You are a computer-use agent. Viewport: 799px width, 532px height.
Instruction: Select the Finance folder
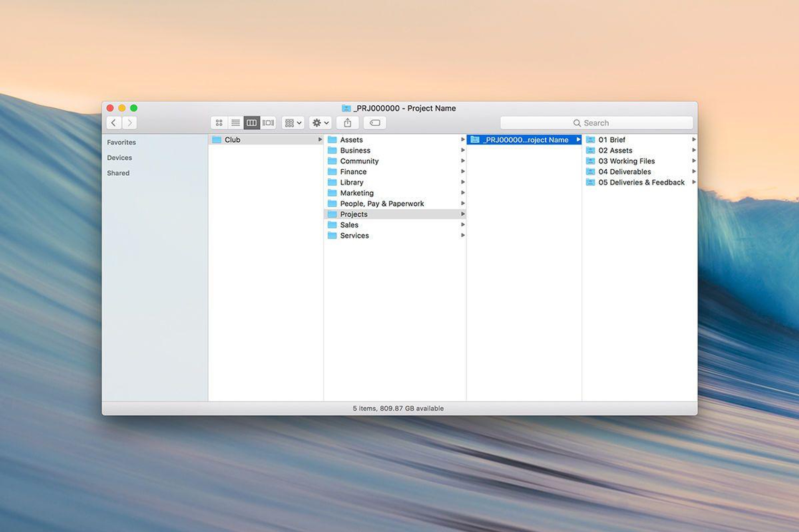click(353, 171)
